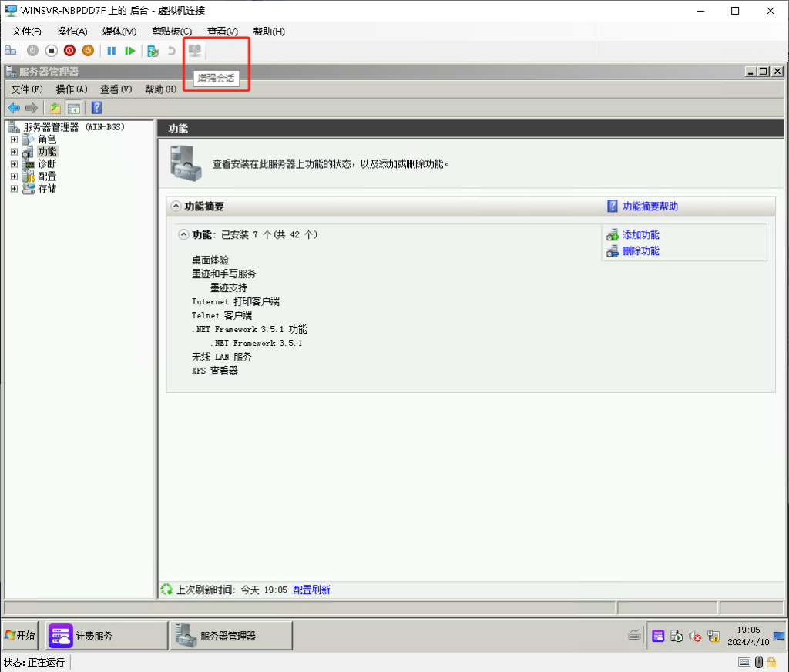Toggle the show/hide console tree button
The height and width of the screenshot is (672, 789).
point(73,108)
